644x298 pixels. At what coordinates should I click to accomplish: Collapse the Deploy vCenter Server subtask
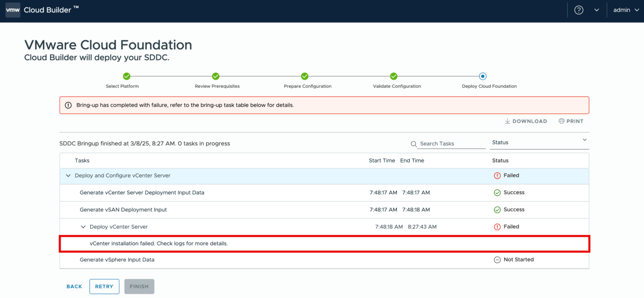pos(83,227)
